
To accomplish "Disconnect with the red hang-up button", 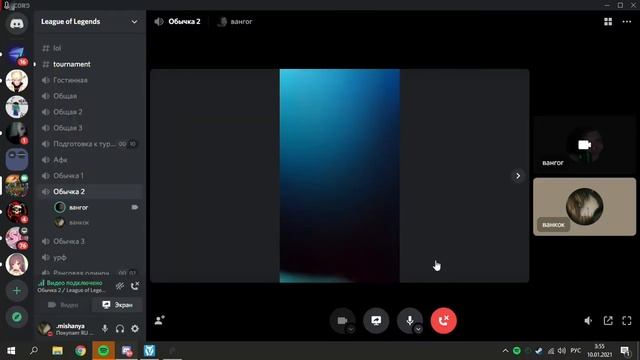I will point(444,320).
